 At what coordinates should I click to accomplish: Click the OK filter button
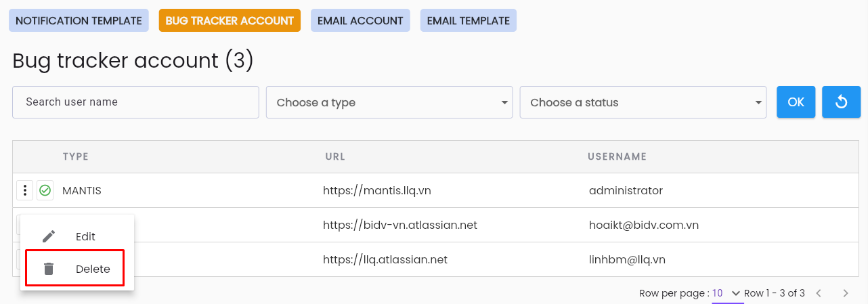point(796,102)
